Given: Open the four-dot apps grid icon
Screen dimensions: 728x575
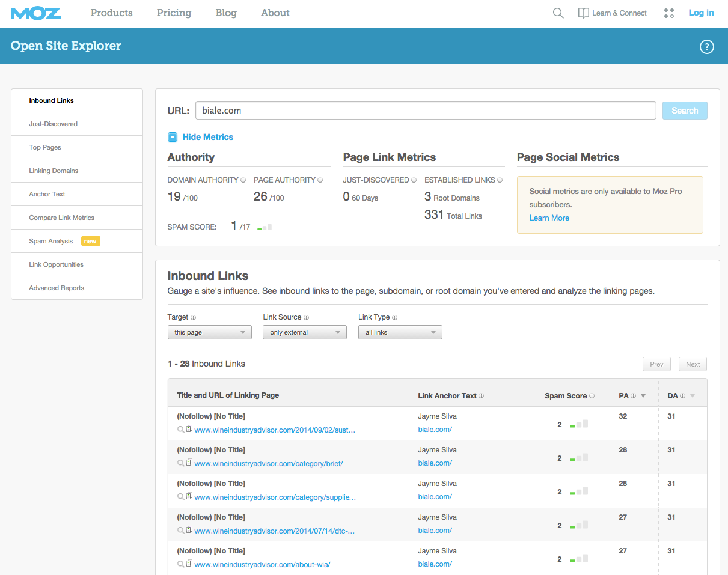Looking at the screenshot, I should pyautogui.click(x=669, y=13).
